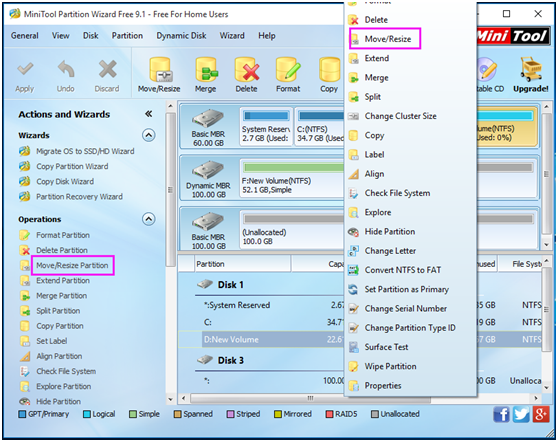Open the Wizard menu
The width and height of the screenshot is (558, 442).
232,36
